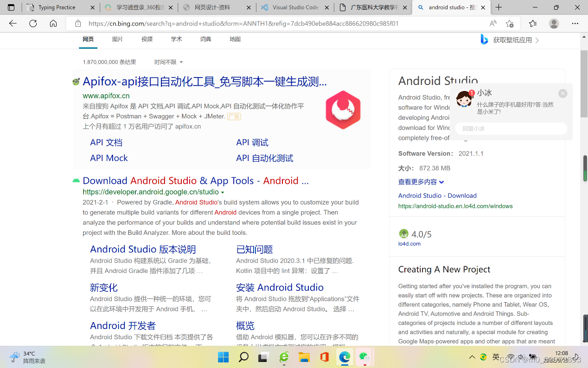The height and width of the screenshot is (368, 588).
Task: View site information lock icon
Action: (78, 24)
